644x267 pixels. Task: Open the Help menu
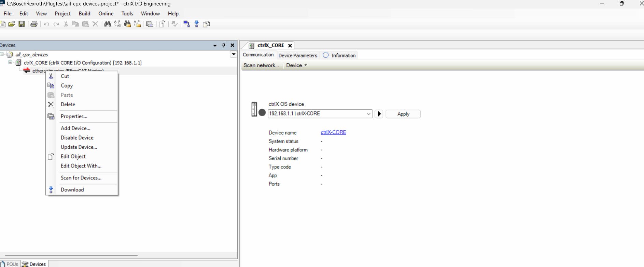click(173, 13)
